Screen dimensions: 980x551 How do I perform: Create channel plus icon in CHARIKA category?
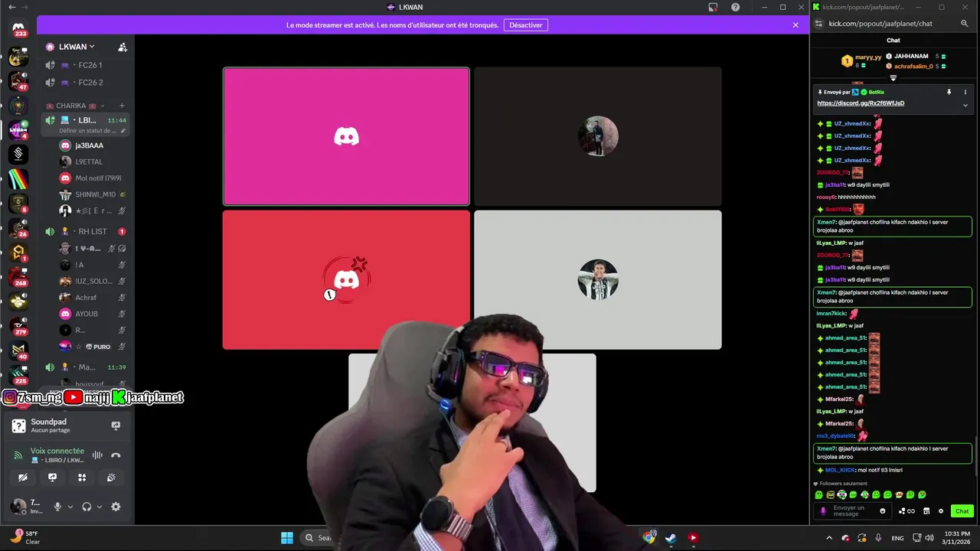coord(122,106)
